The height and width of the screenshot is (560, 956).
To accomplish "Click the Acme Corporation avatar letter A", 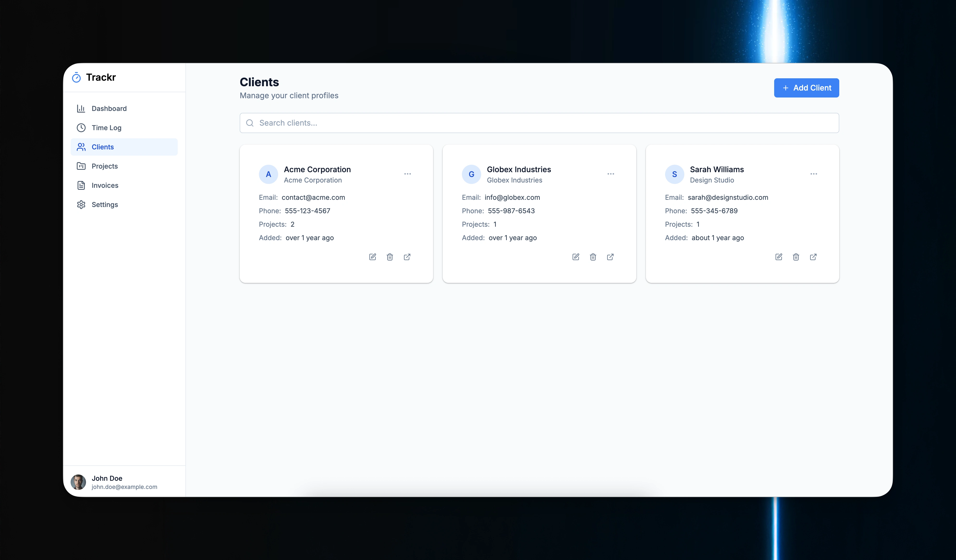I will (x=268, y=174).
